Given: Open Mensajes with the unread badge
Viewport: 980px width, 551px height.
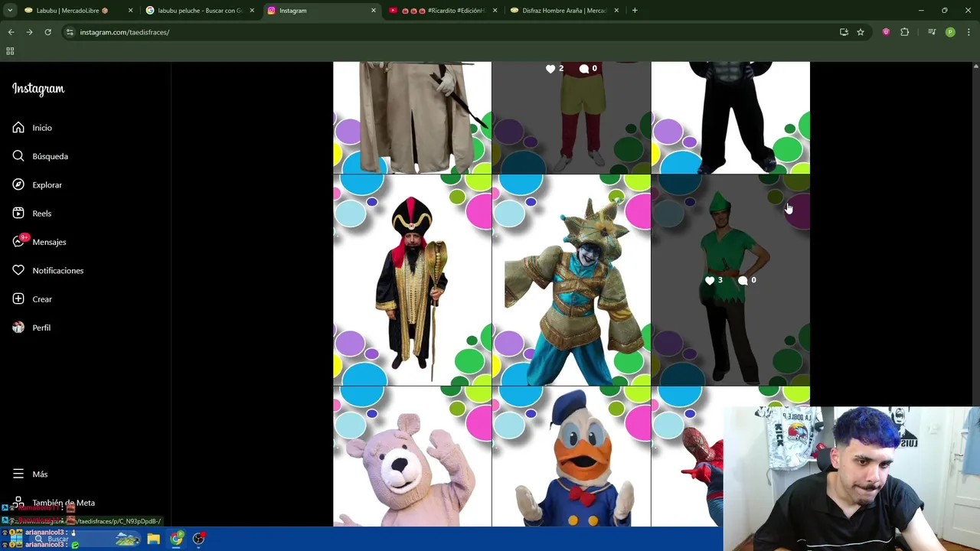Looking at the screenshot, I should (x=39, y=242).
